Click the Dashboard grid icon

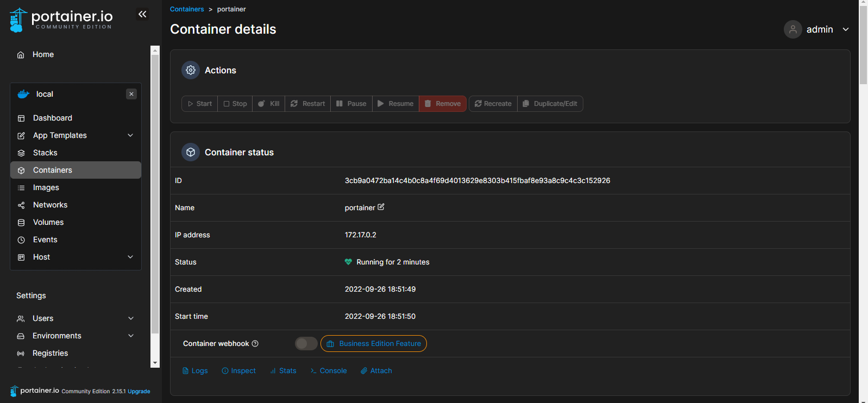[21, 118]
